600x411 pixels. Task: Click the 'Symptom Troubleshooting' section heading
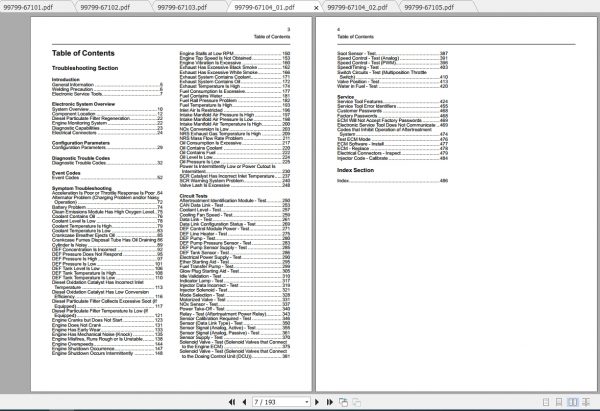(82, 188)
